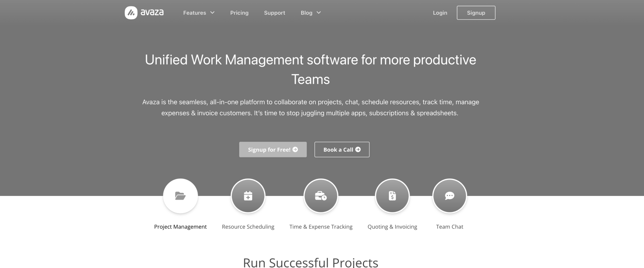Expand the Blog dropdown menu
The height and width of the screenshot is (268, 644).
(x=311, y=13)
